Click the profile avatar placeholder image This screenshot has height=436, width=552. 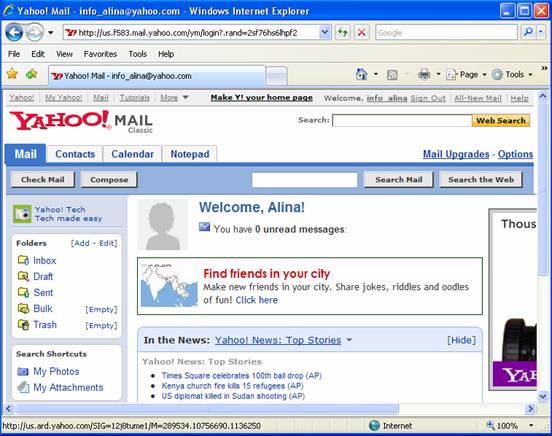162,225
